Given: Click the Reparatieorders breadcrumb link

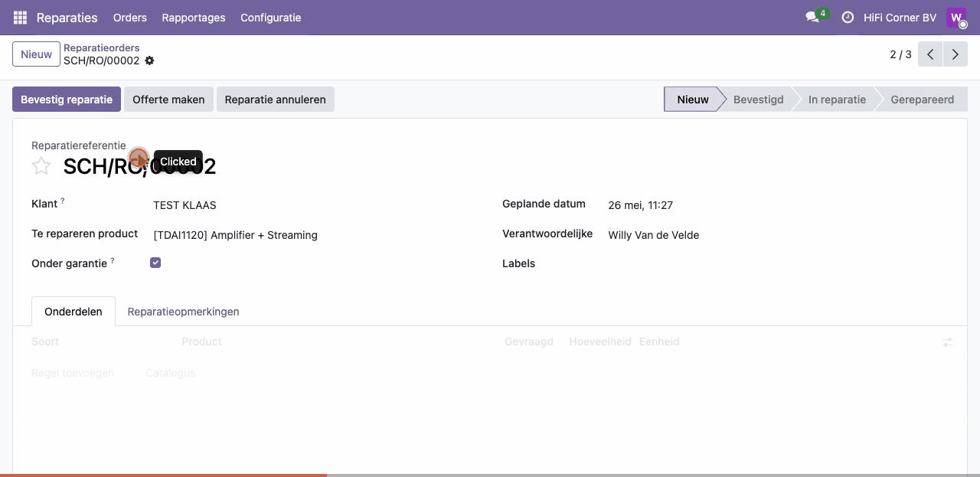Looking at the screenshot, I should pos(101,47).
